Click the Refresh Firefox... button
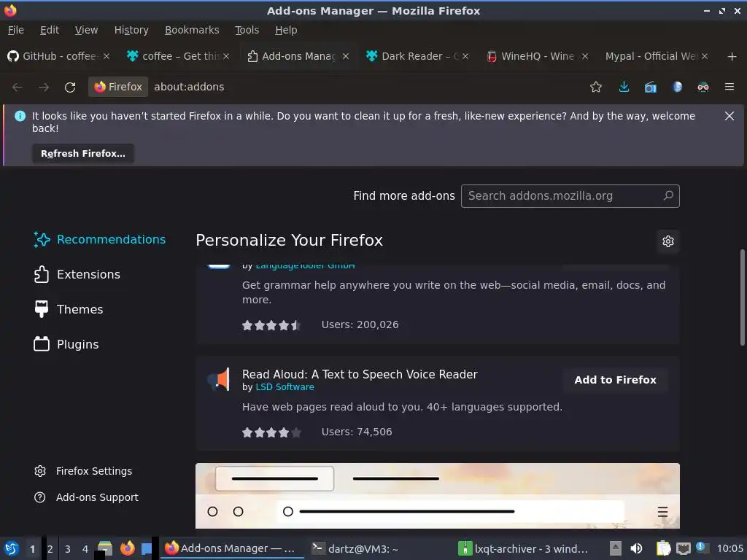 pos(83,154)
